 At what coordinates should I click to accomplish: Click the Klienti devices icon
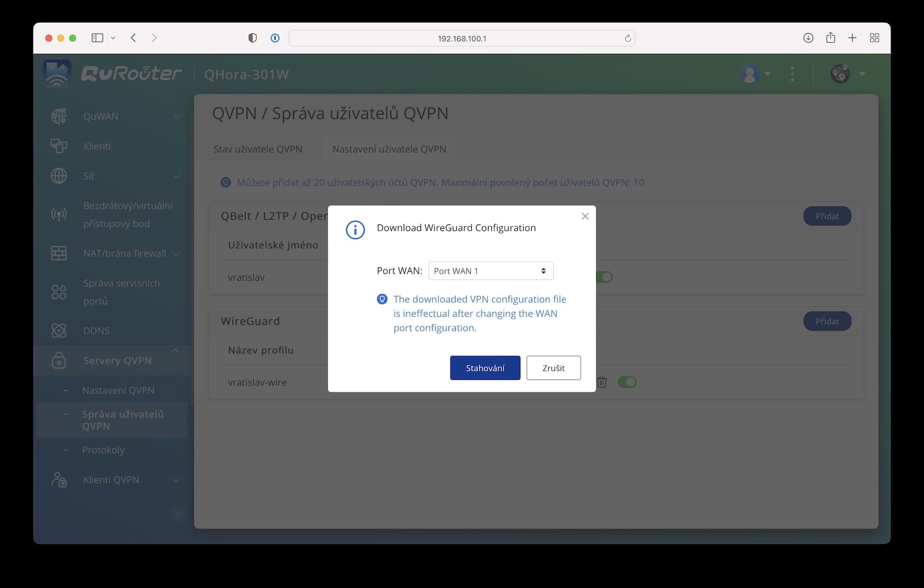click(59, 146)
